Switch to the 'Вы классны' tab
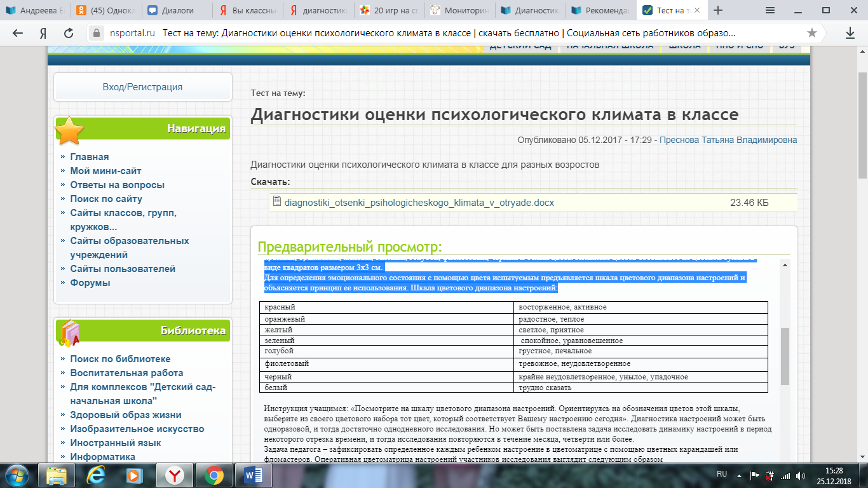Screen dimensions: 868x488 tap(246, 10)
